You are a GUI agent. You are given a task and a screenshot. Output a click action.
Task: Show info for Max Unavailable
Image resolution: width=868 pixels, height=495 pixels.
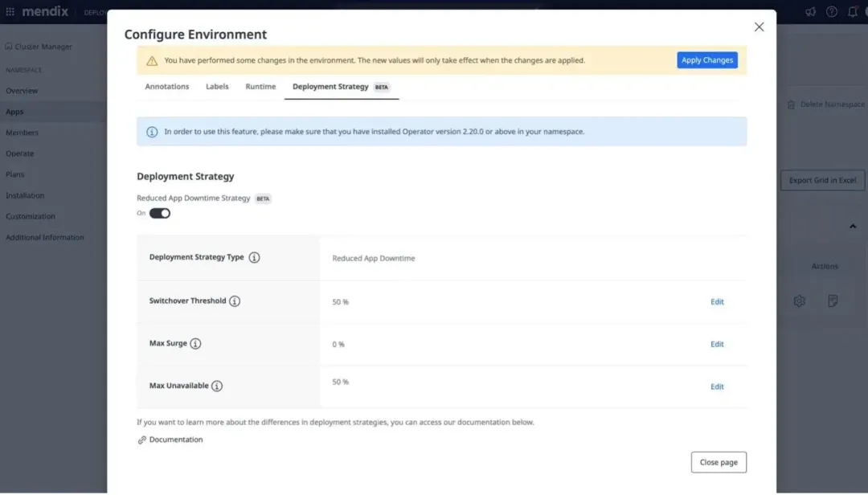pyautogui.click(x=217, y=386)
